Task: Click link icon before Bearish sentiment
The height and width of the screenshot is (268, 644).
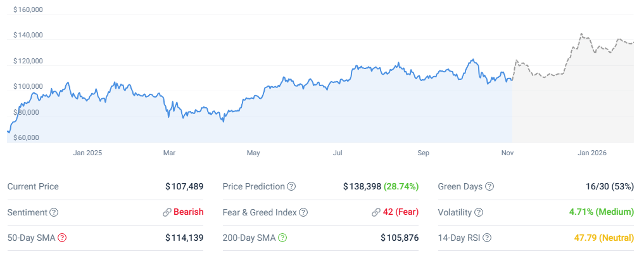Action: [167, 212]
